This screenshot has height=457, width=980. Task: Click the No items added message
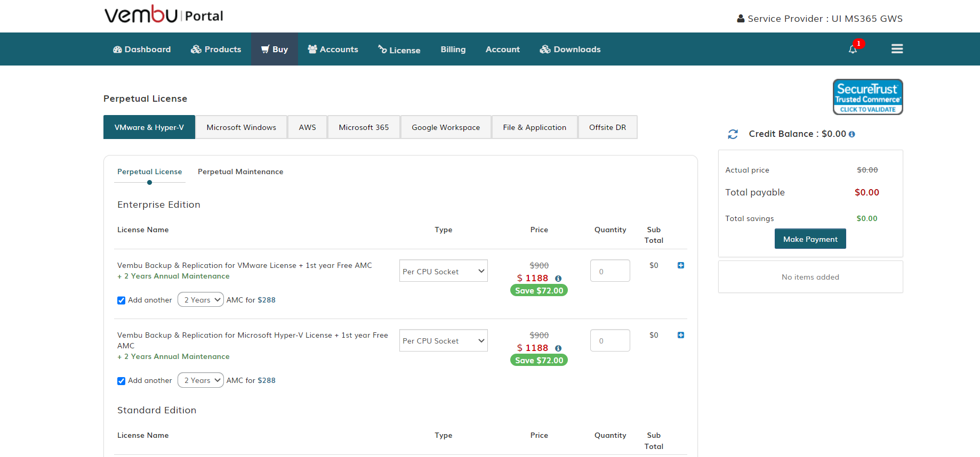tap(810, 277)
